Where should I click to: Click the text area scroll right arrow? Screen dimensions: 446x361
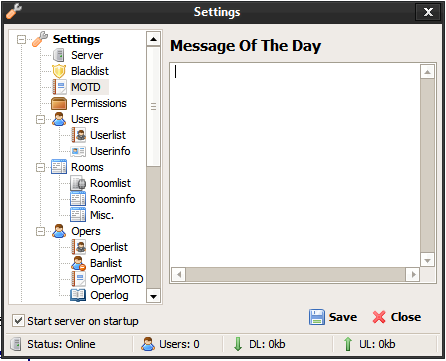pyautogui.click(x=413, y=275)
